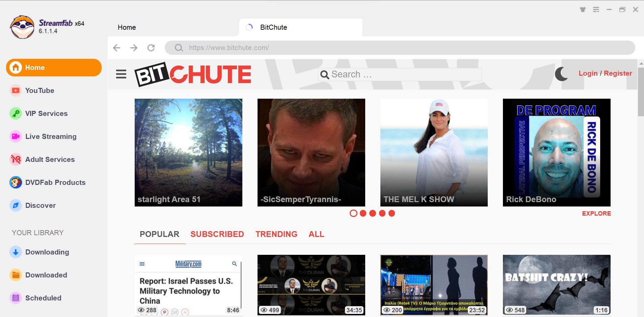Open the StreamFab main menu icon
The image size is (644, 317).
coord(596,9)
